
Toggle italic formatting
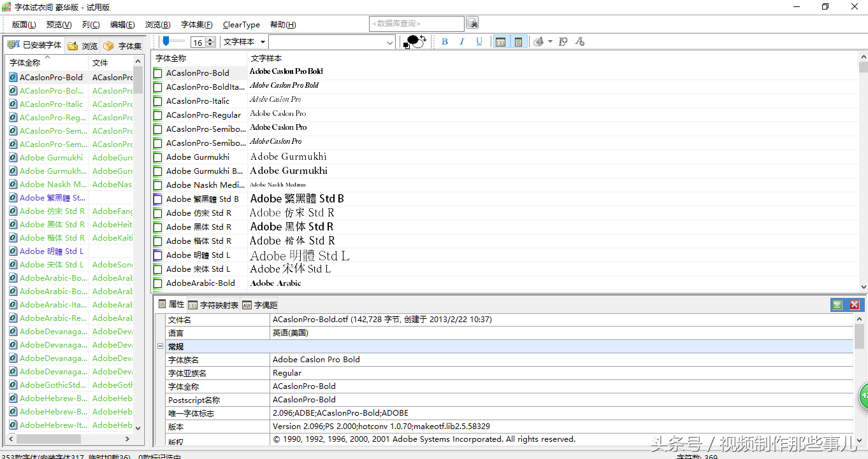tap(462, 41)
